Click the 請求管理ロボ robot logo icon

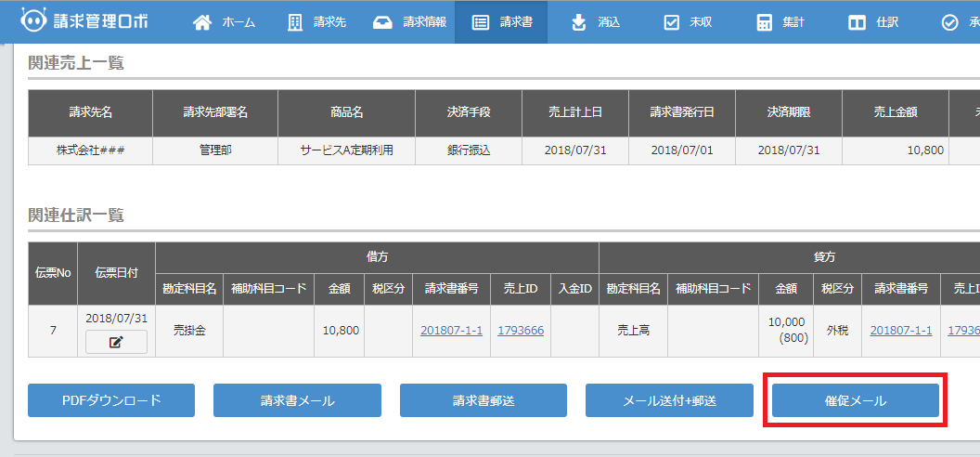tap(33, 21)
